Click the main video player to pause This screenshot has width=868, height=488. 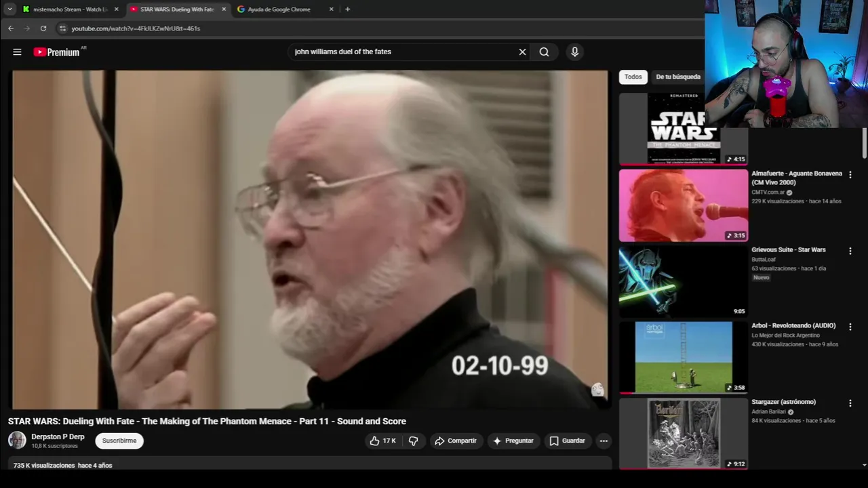(310, 239)
